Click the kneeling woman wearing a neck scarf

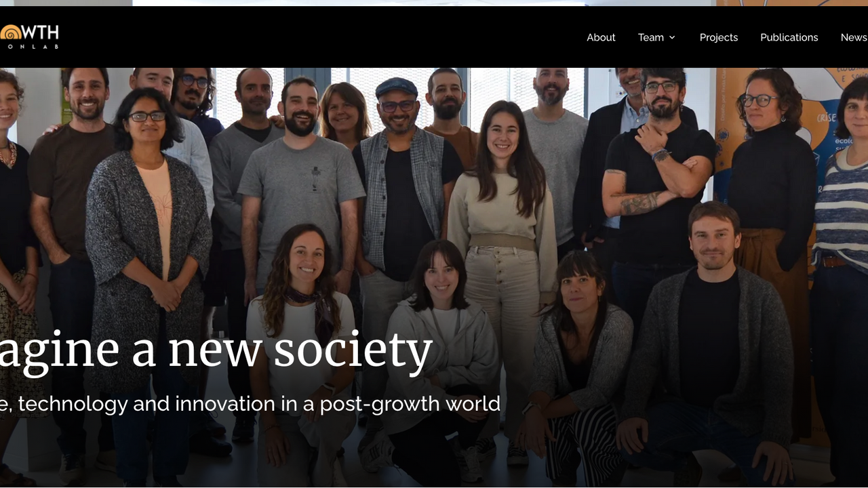[301, 352]
